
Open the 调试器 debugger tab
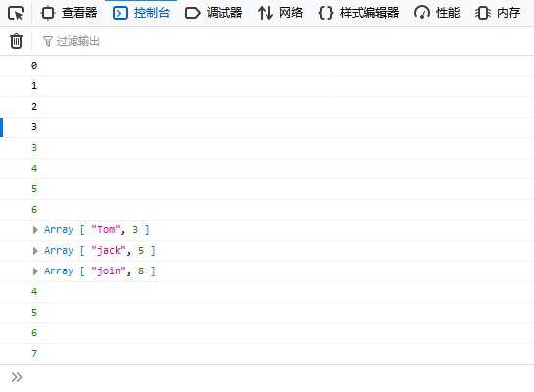click(214, 13)
